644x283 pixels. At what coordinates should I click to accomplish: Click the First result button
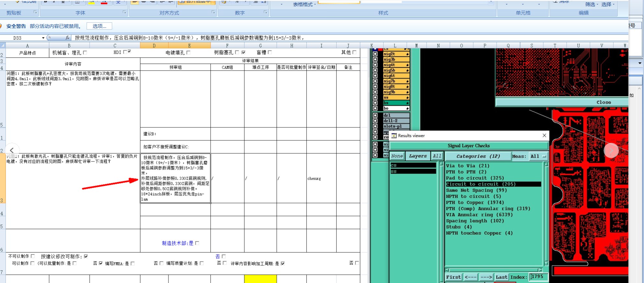point(453,277)
